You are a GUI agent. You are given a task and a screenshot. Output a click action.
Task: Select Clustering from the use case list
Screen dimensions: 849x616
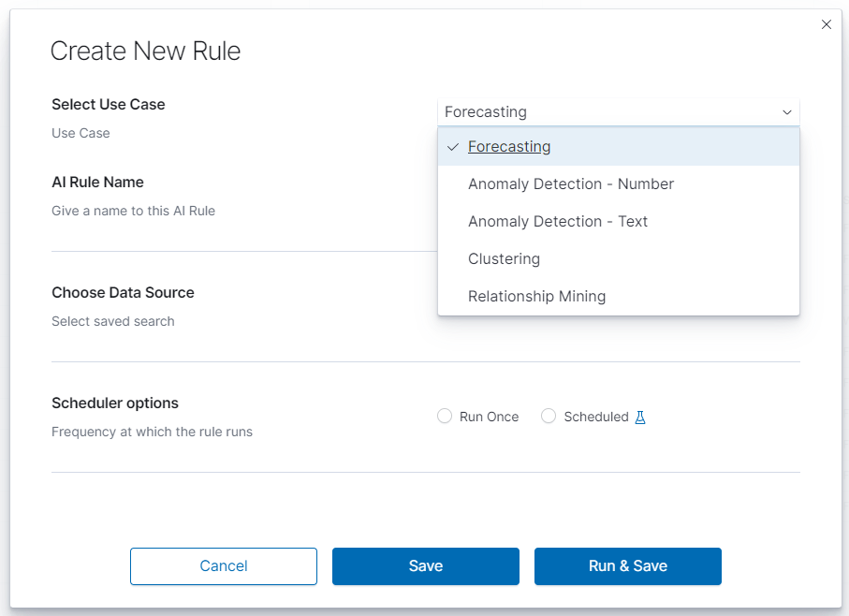pyautogui.click(x=619, y=258)
